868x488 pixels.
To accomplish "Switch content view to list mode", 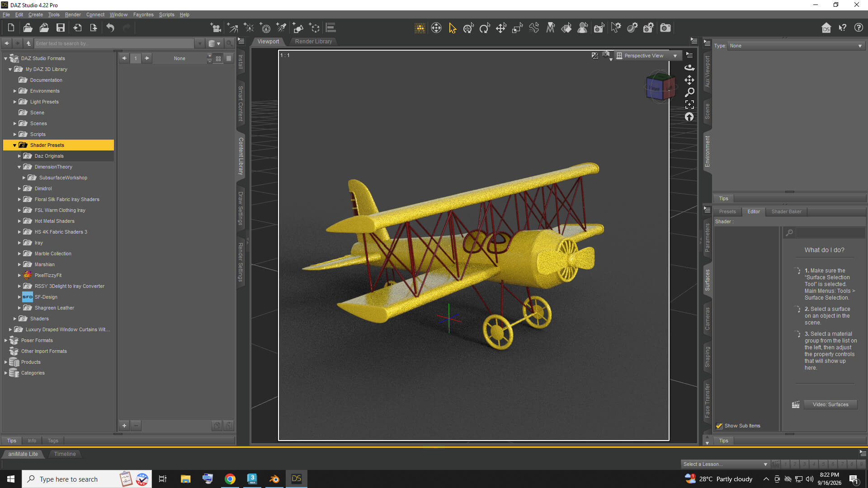I will [229, 58].
